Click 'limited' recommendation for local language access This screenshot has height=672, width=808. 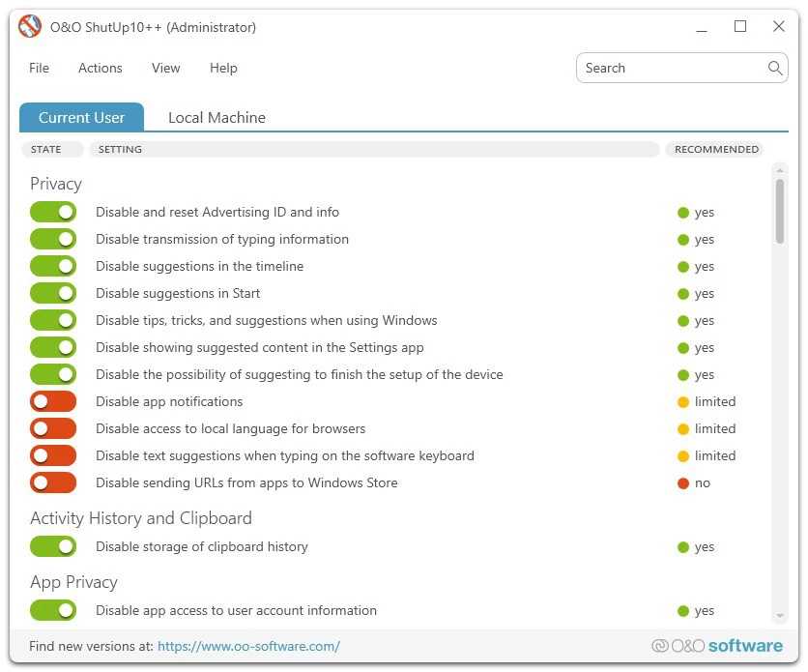pyautogui.click(x=707, y=428)
